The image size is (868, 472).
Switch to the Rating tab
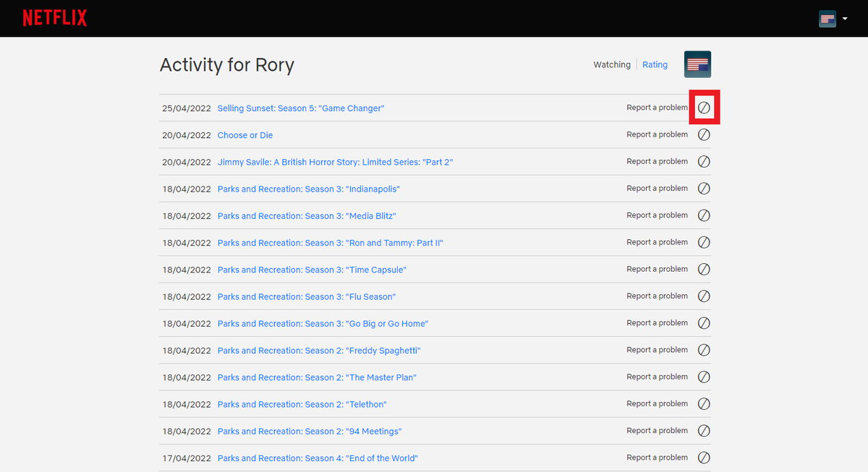coord(655,65)
